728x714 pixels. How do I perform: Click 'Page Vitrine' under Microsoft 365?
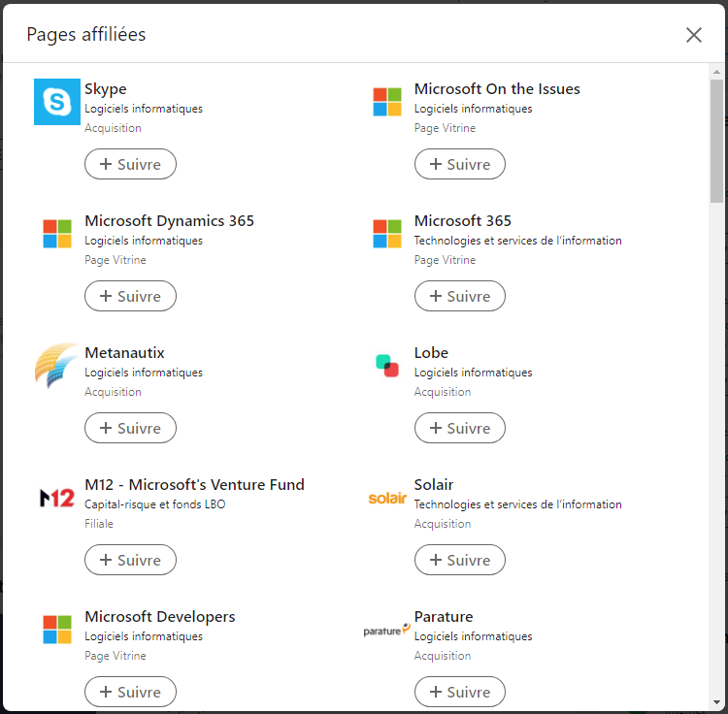(445, 260)
